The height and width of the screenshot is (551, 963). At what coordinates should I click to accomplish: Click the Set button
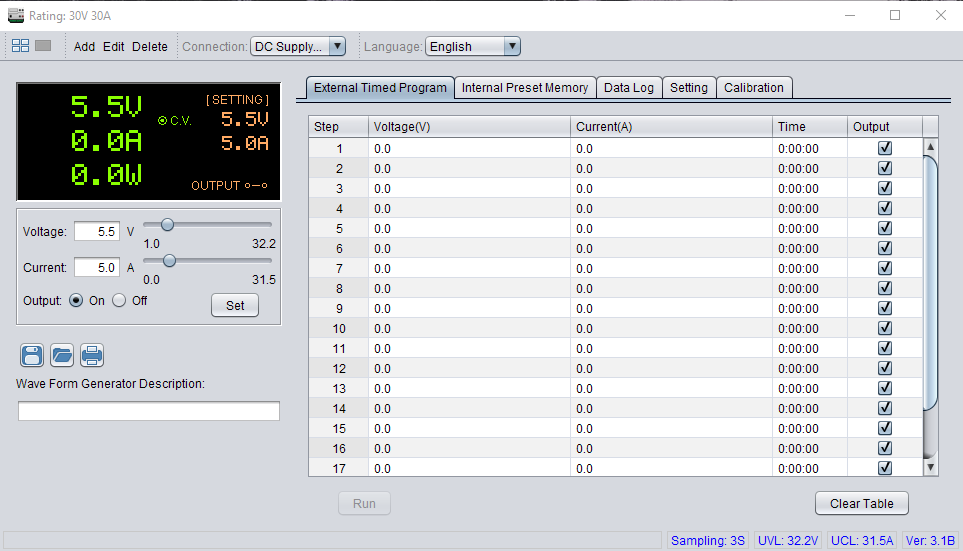(x=235, y=305)
